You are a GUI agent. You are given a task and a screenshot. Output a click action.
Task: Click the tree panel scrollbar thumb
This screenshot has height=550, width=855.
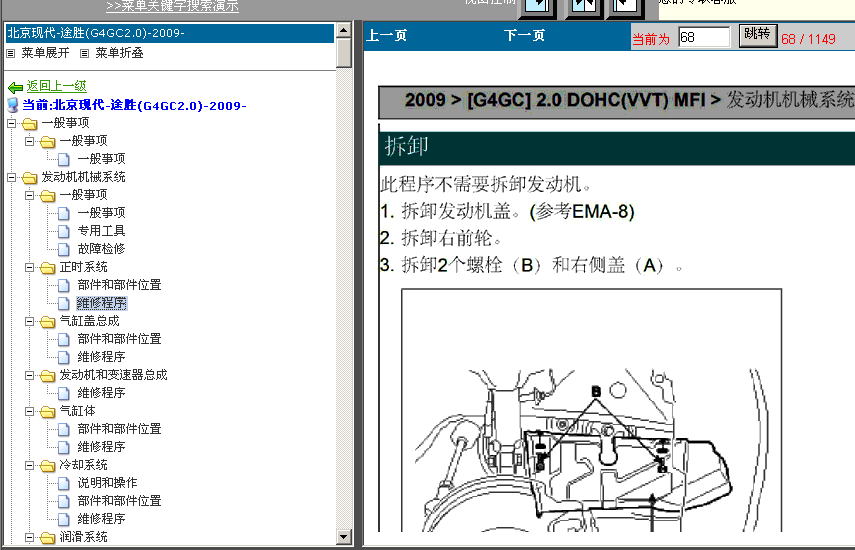point(344,52)
